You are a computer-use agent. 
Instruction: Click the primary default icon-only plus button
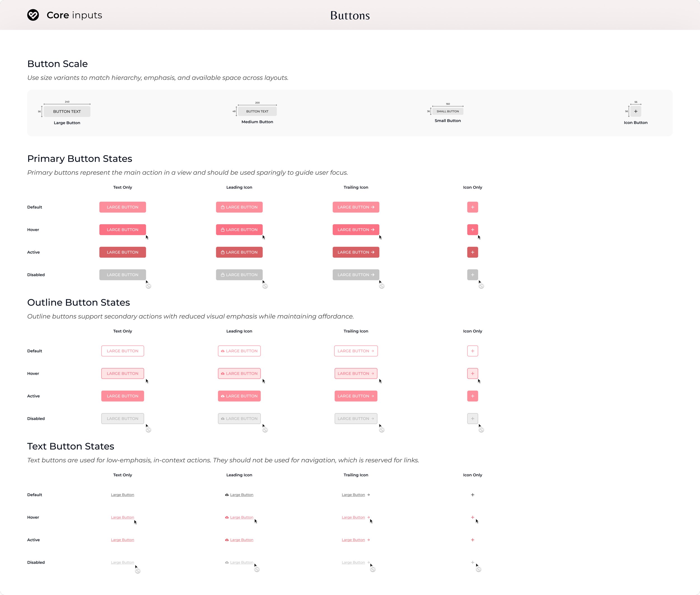(x=473, y=207)
